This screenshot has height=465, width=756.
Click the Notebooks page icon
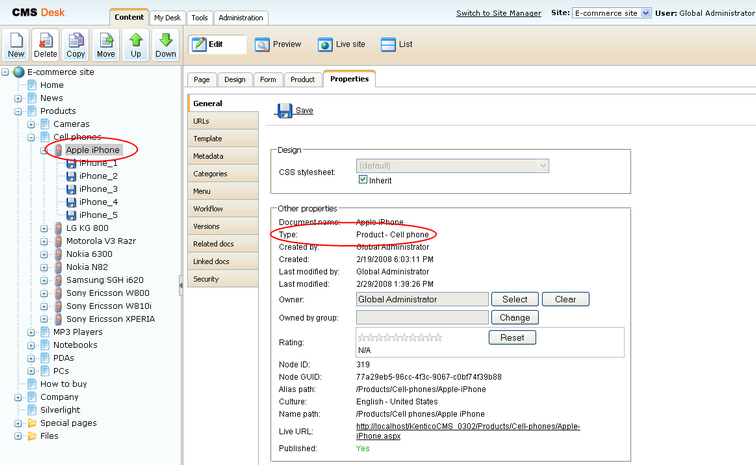(45, 345)
